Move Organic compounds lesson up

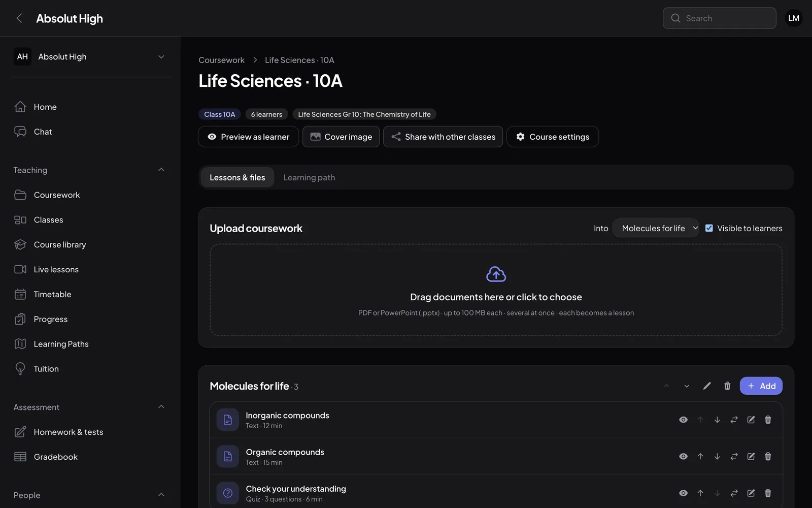pyautogui.click(x=700, y=456)
